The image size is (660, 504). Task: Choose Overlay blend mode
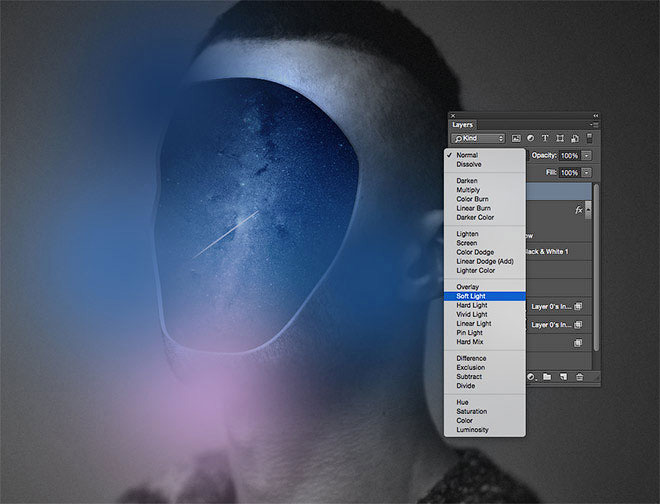coord(485,287)
